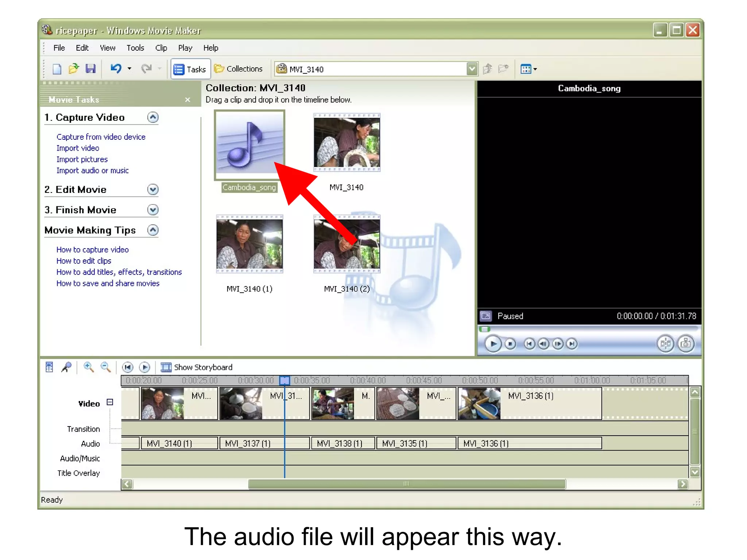Select the MVI_3140 (1) clip thumbnail

pos(249,244)
